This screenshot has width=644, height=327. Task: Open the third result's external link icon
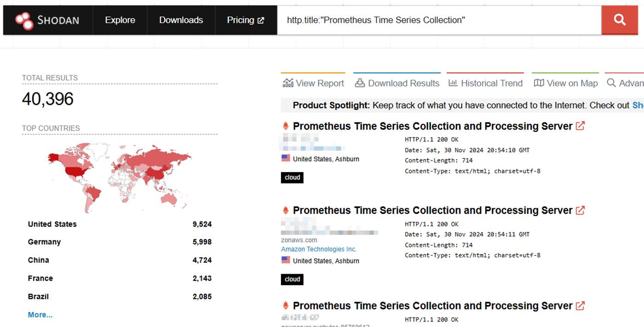click(580, 305)
